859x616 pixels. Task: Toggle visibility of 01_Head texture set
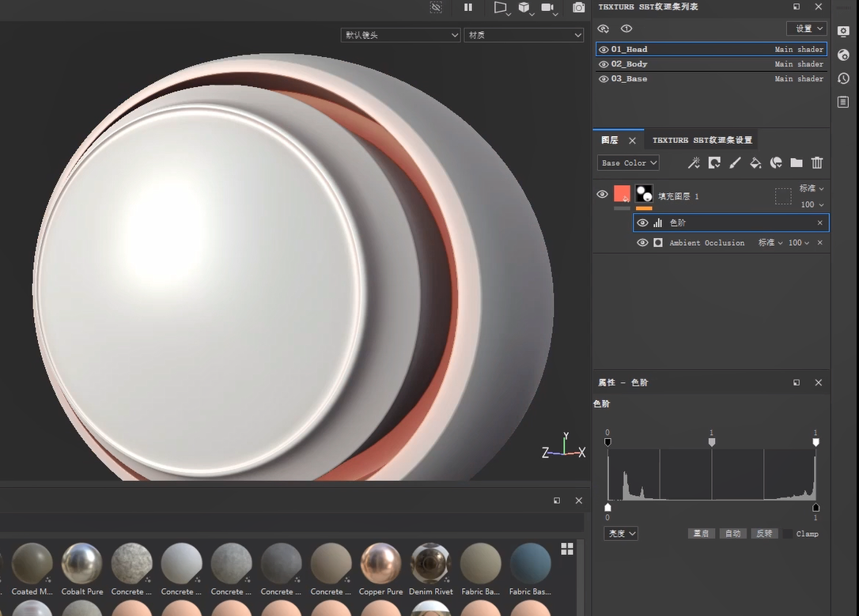[x=604, y=49]
